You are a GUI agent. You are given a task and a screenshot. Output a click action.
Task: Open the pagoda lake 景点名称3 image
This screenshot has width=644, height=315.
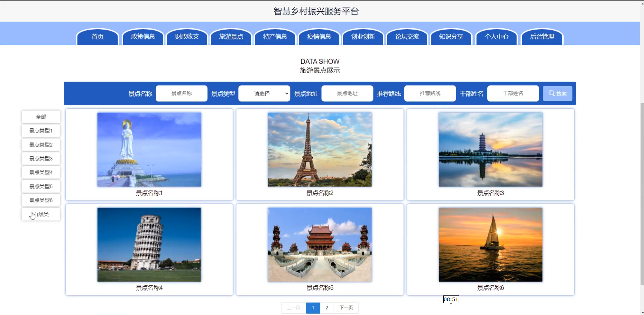tap(490, 149)
